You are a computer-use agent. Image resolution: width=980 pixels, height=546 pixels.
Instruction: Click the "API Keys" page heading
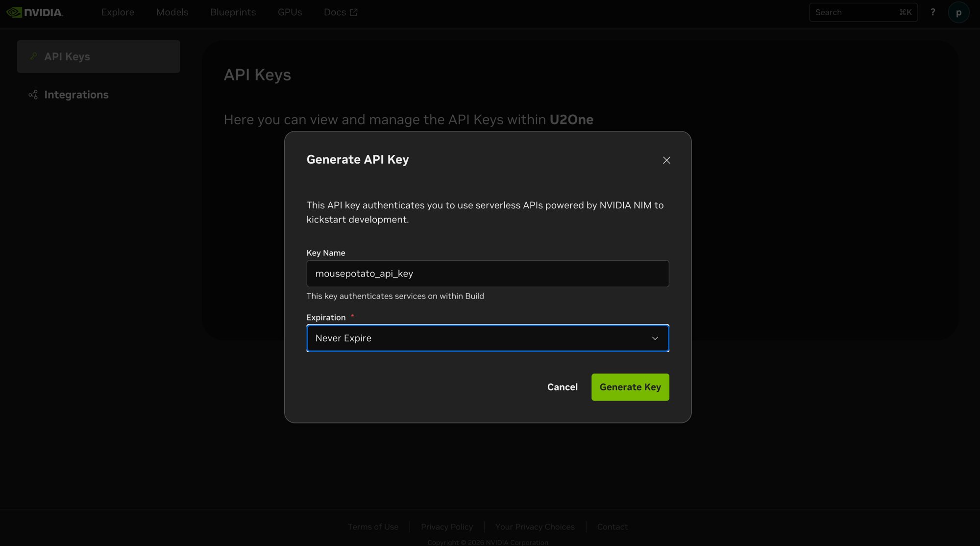(257, 75)
